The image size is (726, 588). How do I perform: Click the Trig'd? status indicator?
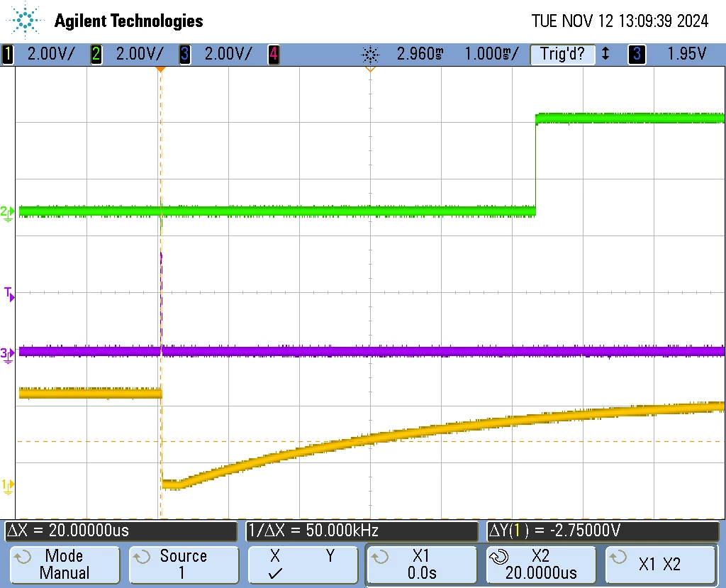coord(562,54)
